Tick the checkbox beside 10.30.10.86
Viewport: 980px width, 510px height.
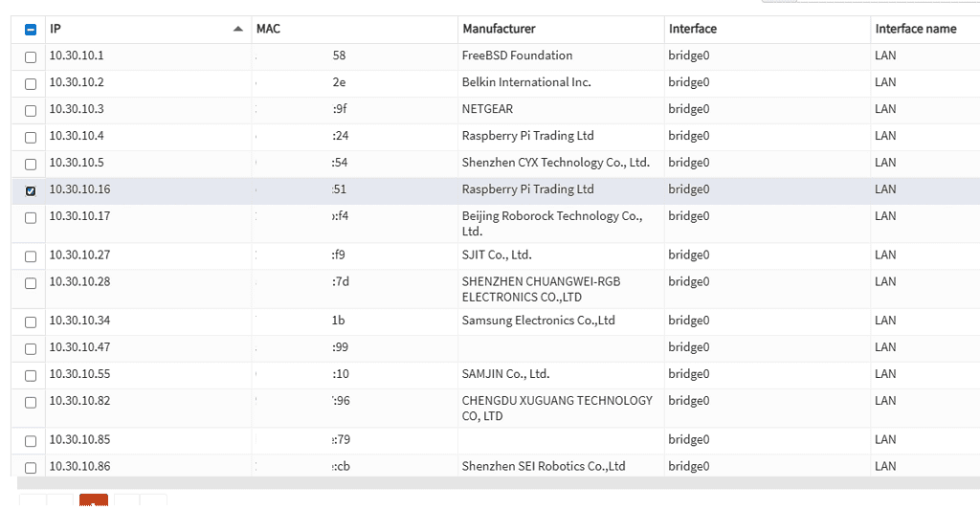click(x=30, y=468)
